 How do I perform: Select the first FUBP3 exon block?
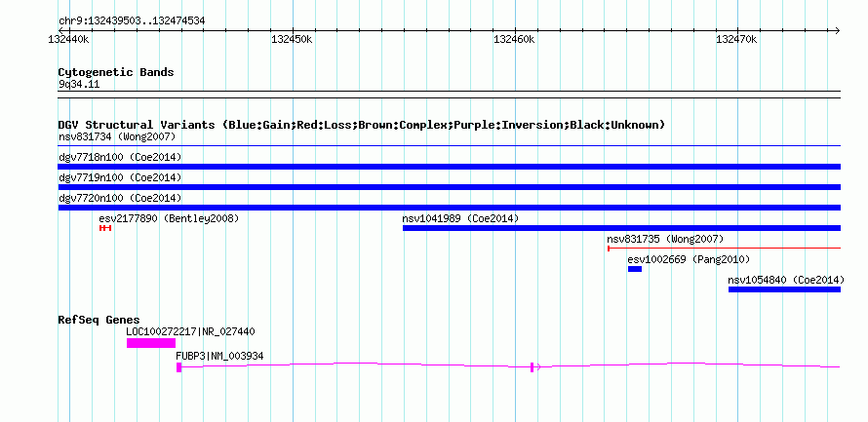click(178, 367)
